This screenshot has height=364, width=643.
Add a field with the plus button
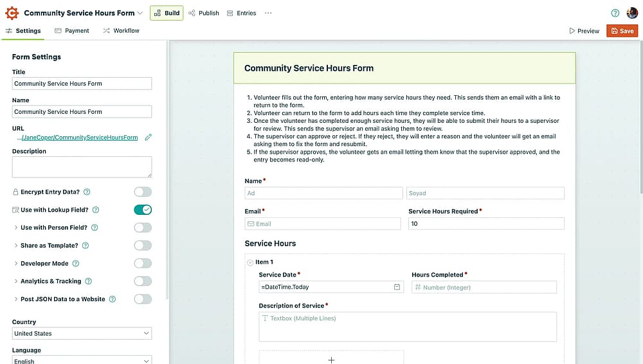(x=331, y=360)
